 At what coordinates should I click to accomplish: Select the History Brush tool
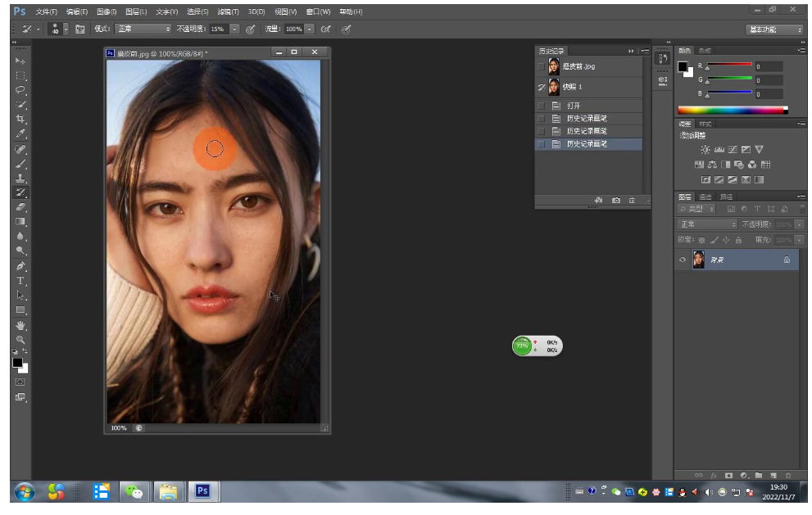20,192
